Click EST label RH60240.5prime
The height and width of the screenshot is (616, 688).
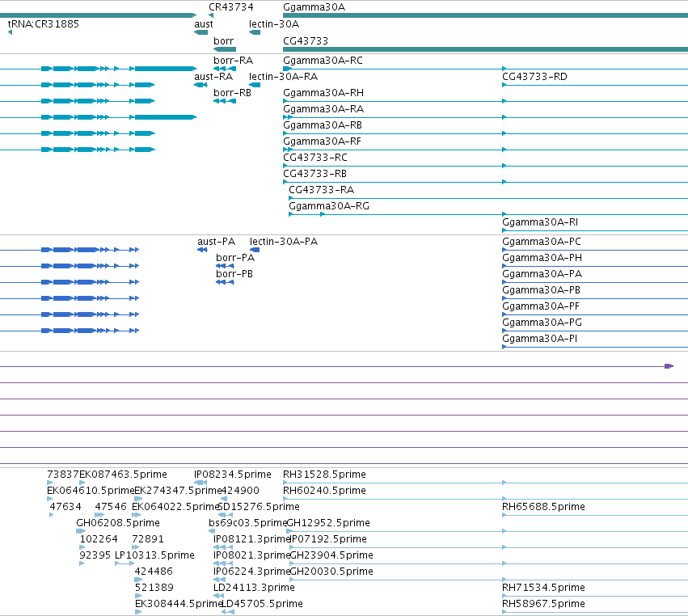[x=324, y=491]
